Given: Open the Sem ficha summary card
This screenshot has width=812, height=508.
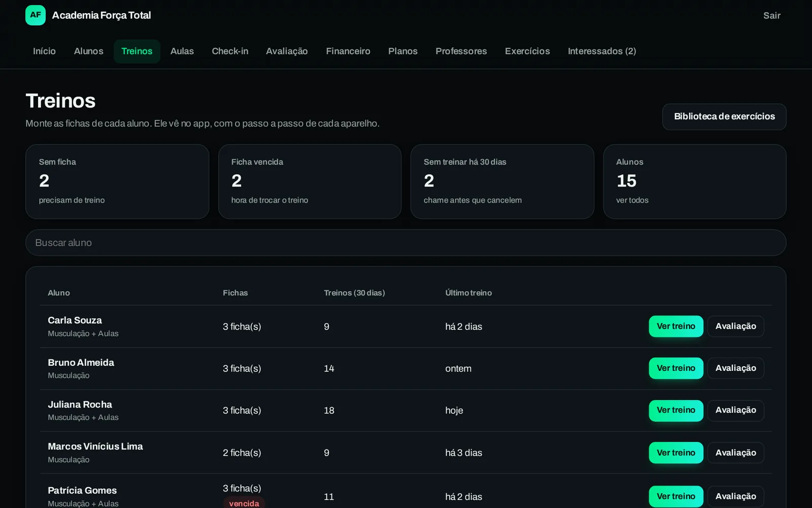Looking at the screenshot, I should tap(117, 181).
